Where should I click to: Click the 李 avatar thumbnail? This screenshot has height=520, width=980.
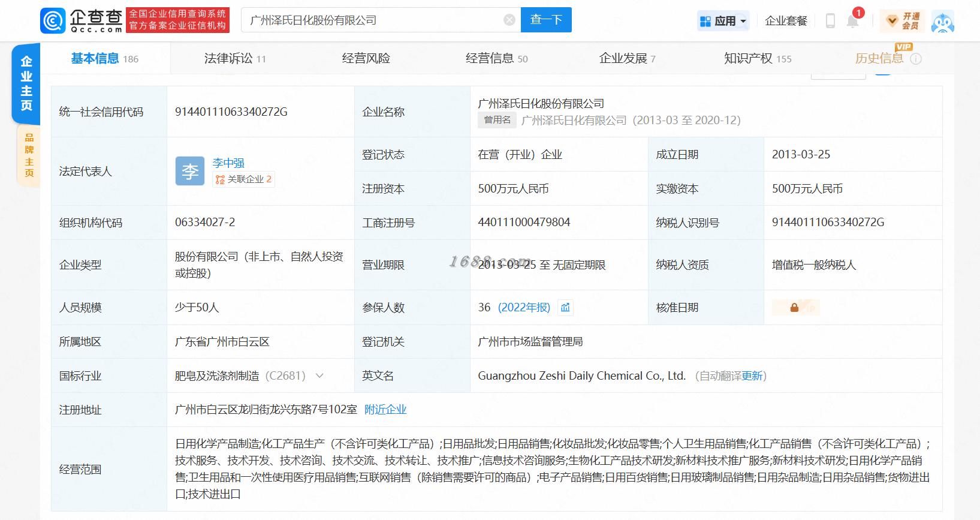(190, 172)
